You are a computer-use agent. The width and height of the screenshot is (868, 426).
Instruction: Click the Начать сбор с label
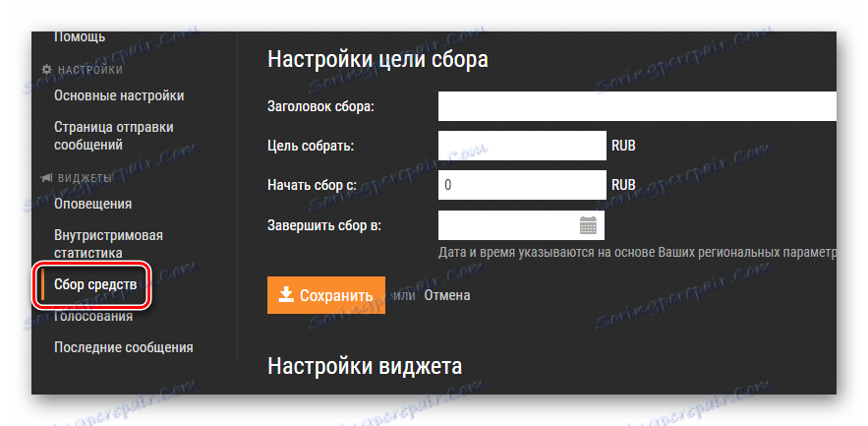click(312, 185)
